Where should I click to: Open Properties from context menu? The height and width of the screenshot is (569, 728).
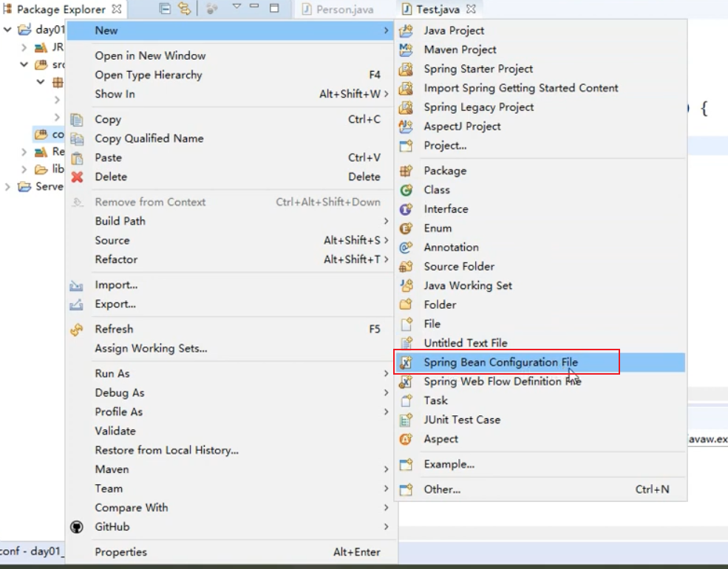point(231,552)
